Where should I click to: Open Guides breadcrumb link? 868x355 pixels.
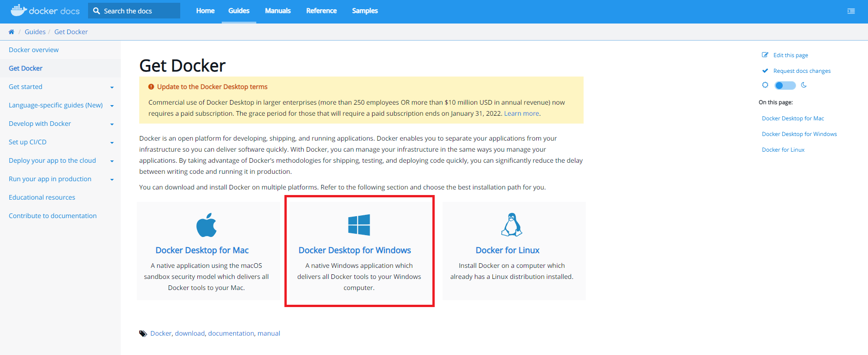point(35,32)
